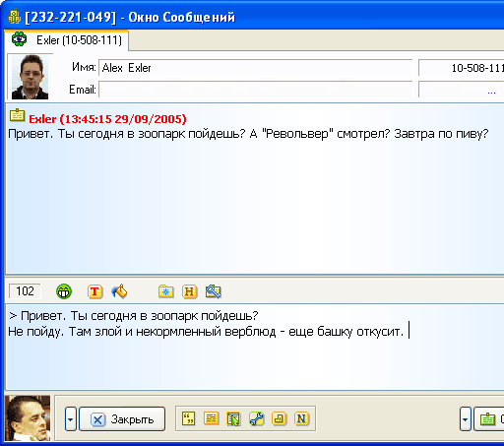Image resolution: width=504 pixels, height=446 pixels.
Task: Click the blue ellipsis button by the Email row
Action: pyautogui.click(x=491, y=91)
